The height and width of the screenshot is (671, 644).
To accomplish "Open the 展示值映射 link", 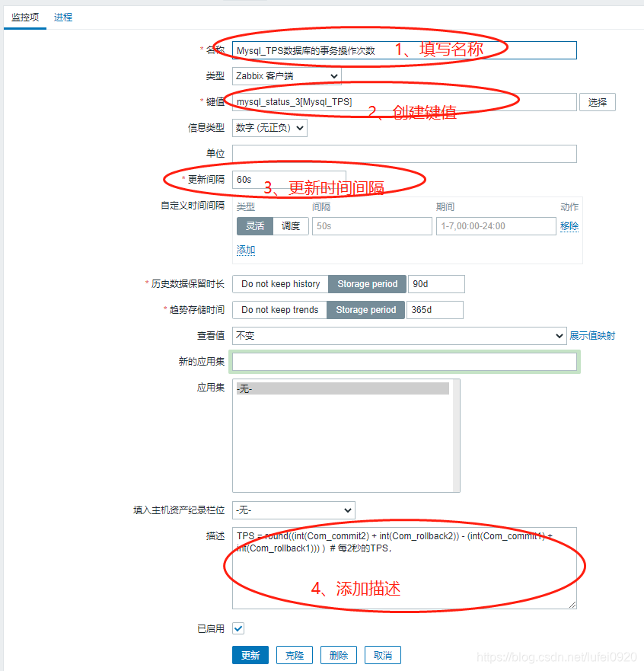I will click(x=592, y=336).
